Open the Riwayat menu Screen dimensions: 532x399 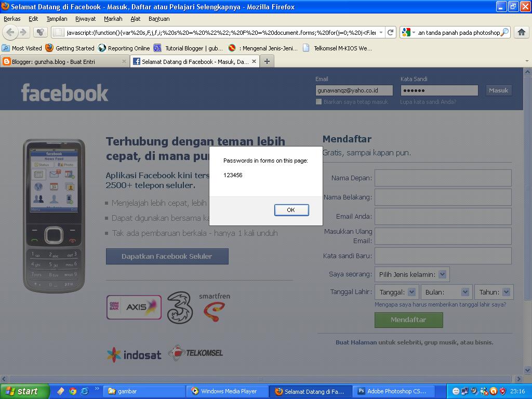pyautogui.click(x=86, y=19)
